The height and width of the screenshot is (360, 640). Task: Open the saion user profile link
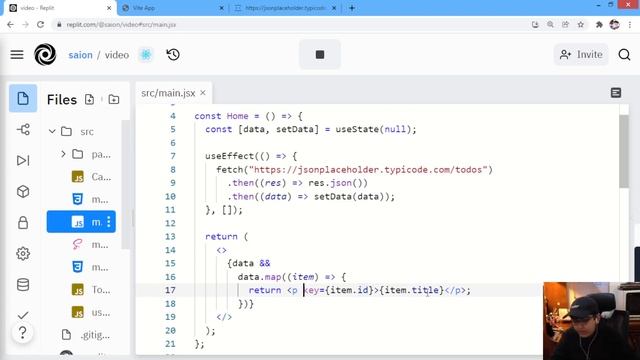pyautogui.click(x=80, y=55)
